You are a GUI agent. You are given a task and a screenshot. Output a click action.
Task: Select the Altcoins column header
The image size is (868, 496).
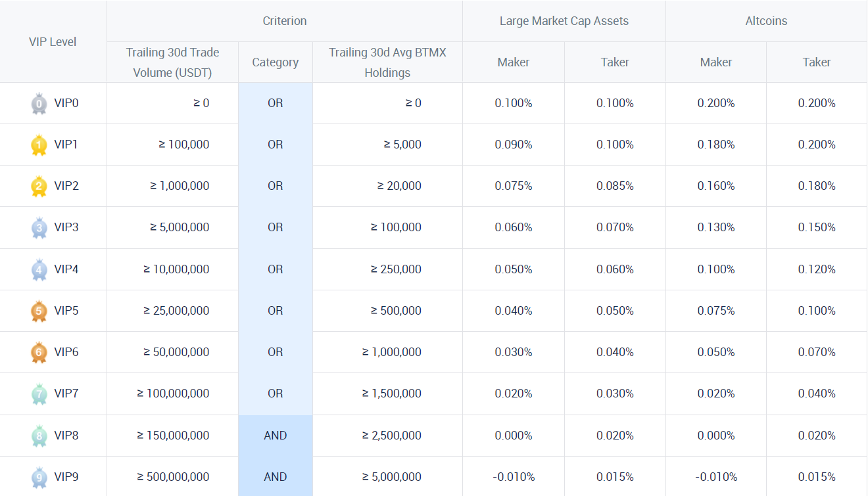tap(766, 21)
